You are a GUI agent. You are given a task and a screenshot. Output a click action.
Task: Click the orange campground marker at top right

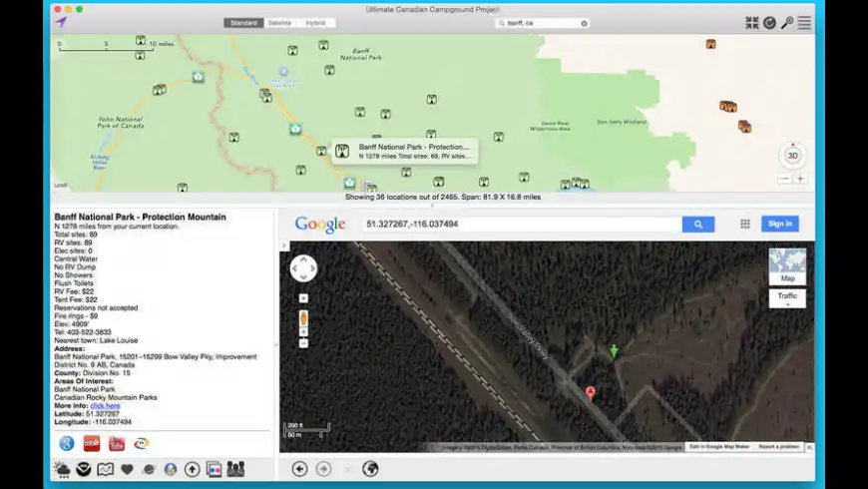pos(710,44)
